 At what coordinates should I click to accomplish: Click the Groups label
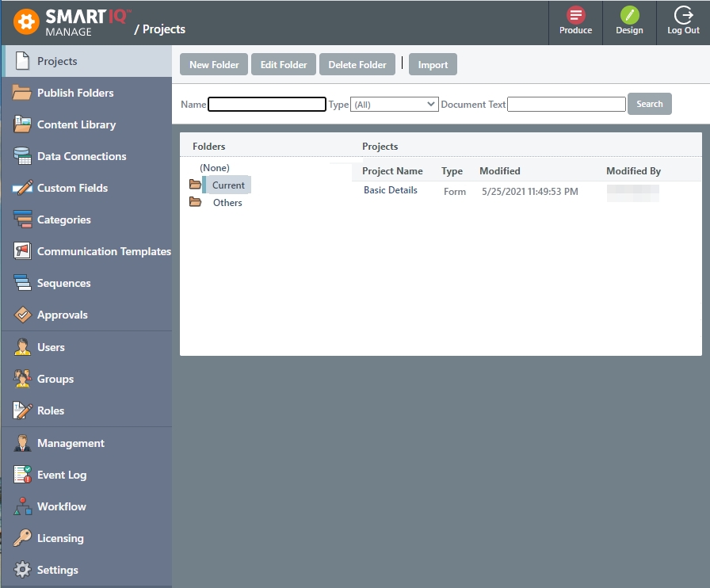(x=55, y=379)
